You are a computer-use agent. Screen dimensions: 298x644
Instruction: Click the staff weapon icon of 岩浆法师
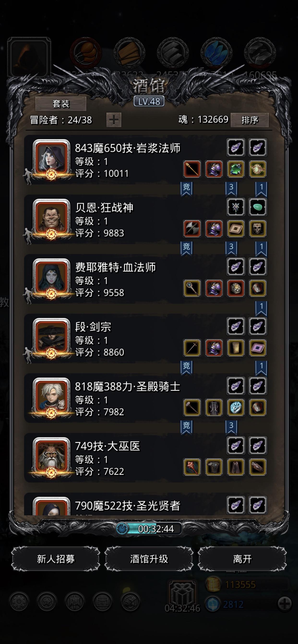tap(192, 169)
